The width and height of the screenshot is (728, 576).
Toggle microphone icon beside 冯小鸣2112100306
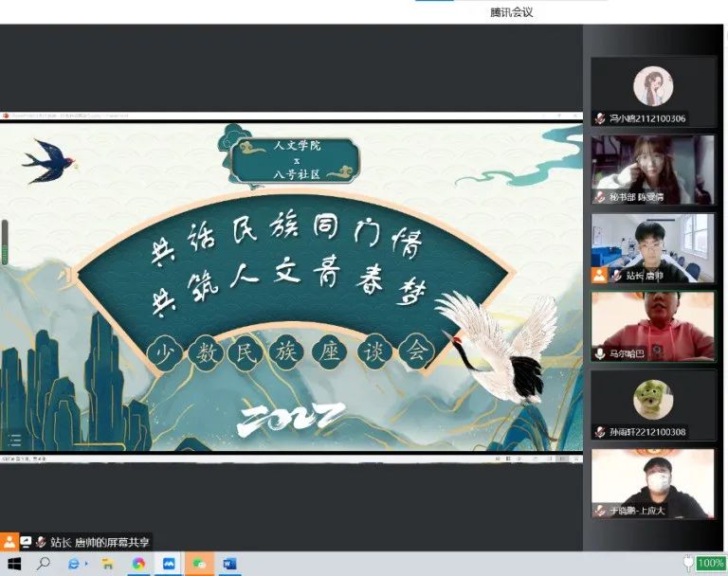click(600, 118)
